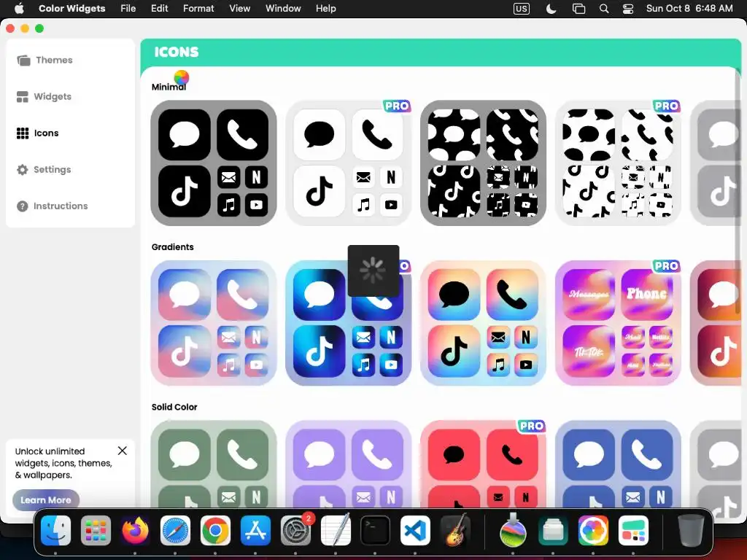The image size is (747, 560).
Task: Open the macOS installer icon in Dock
Action: pos(513,531)
